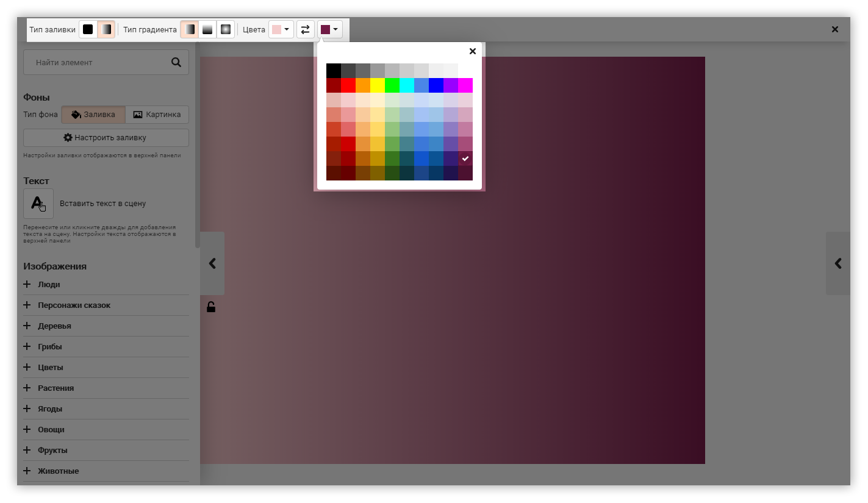Screen dimensions: 868x503
Task: Choose vertical linear gradient type
Action: point(207,29)
